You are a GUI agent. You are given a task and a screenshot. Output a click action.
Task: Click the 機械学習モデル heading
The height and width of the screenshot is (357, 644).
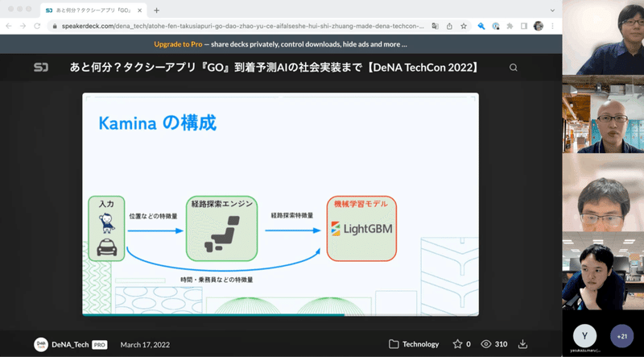click(361, 204)
